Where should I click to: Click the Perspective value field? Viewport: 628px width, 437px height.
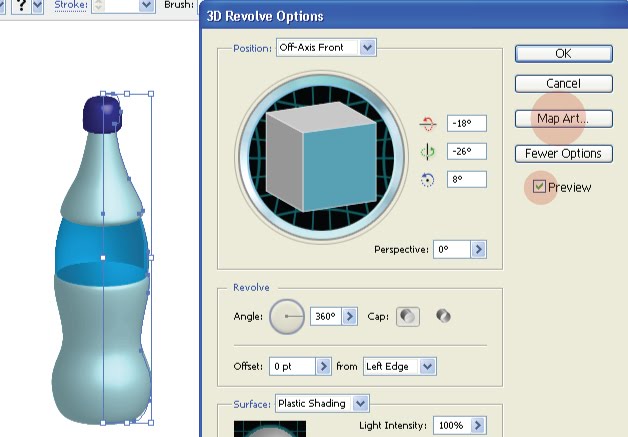coord(451,250)
